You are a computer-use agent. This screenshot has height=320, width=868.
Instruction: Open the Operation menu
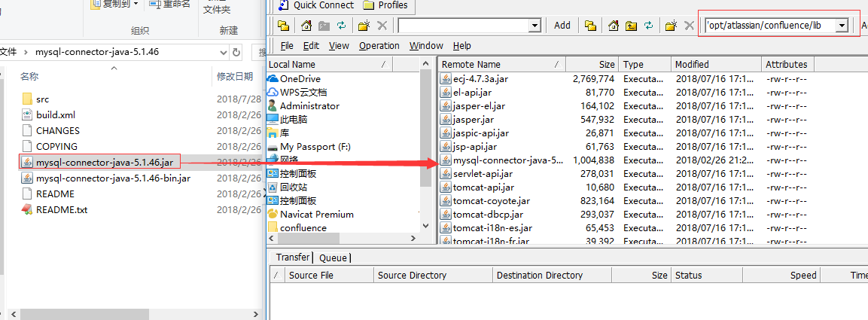[379, 45]
